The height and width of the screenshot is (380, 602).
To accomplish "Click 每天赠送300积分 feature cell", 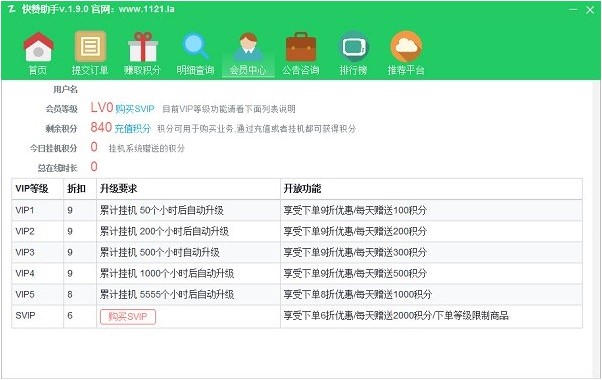I will (432, 253).
